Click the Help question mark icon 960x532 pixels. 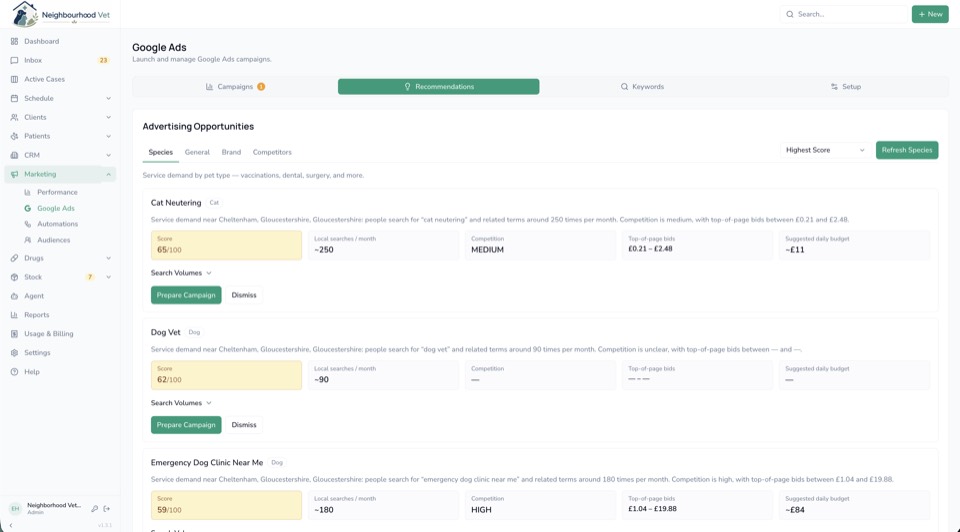[14, 372]
